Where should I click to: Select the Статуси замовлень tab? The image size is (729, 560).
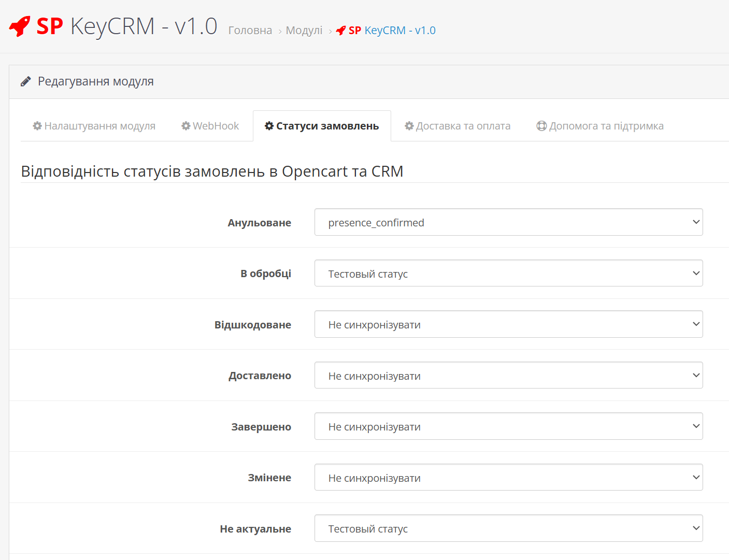click(322, 126)
